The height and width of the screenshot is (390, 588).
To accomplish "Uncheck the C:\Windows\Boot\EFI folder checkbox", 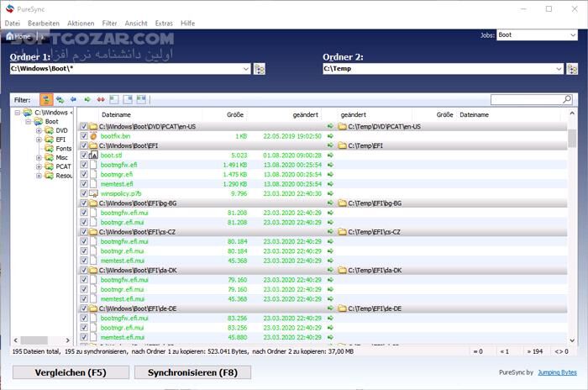I will [84, 145].
